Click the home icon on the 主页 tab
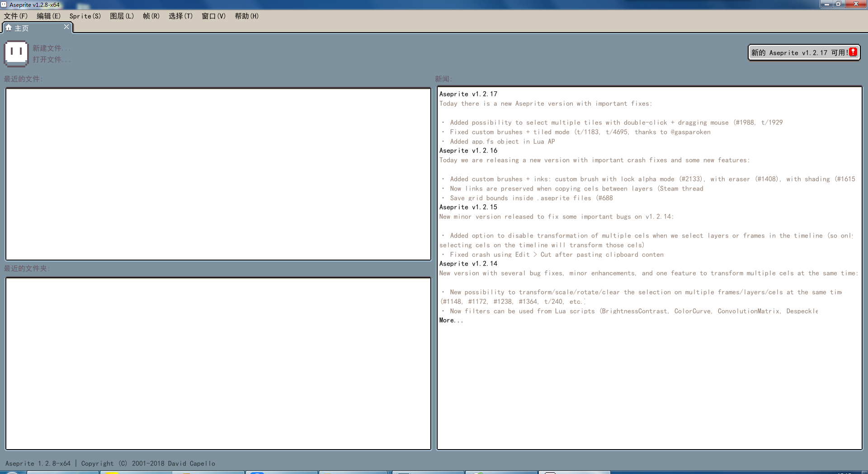The width and height of the screenshot is (868, 474). click(x=9, y=28)
